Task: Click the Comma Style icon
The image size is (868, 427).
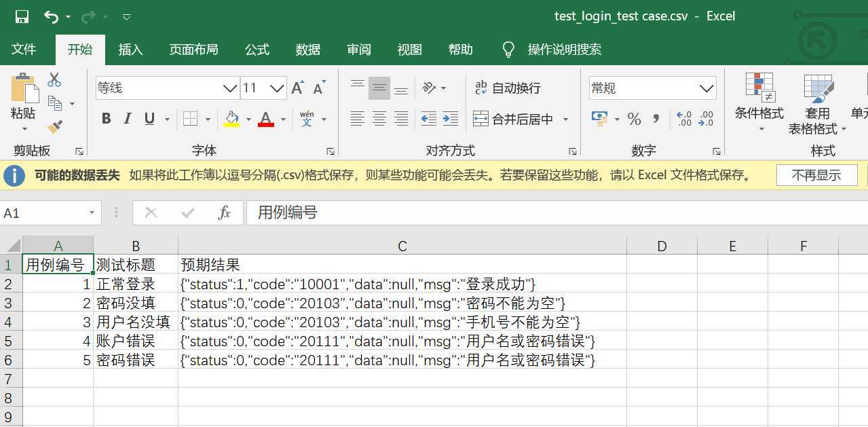Action: [654, 118]
